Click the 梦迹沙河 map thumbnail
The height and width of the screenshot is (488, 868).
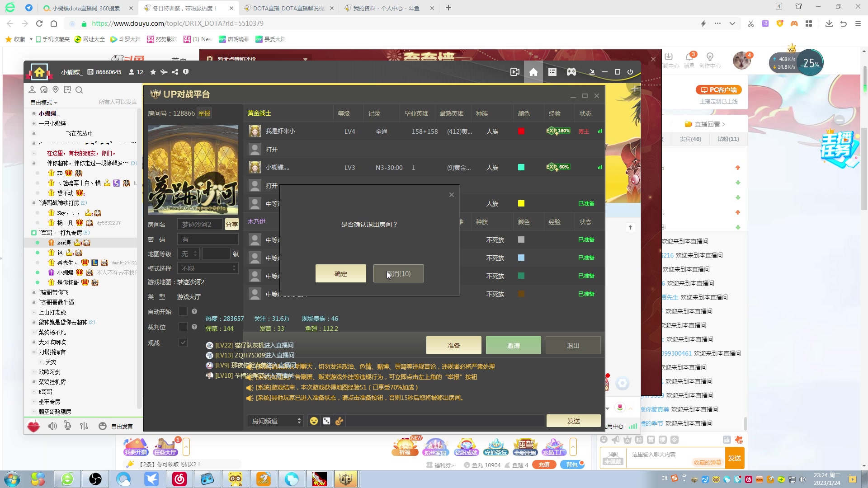(193, 170)
